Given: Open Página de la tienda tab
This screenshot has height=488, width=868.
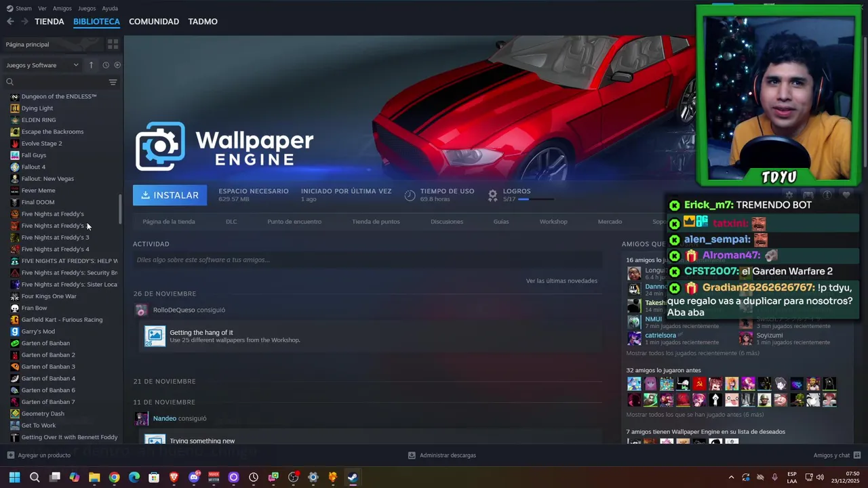Looking at the screenshot, I should [169, 222].
